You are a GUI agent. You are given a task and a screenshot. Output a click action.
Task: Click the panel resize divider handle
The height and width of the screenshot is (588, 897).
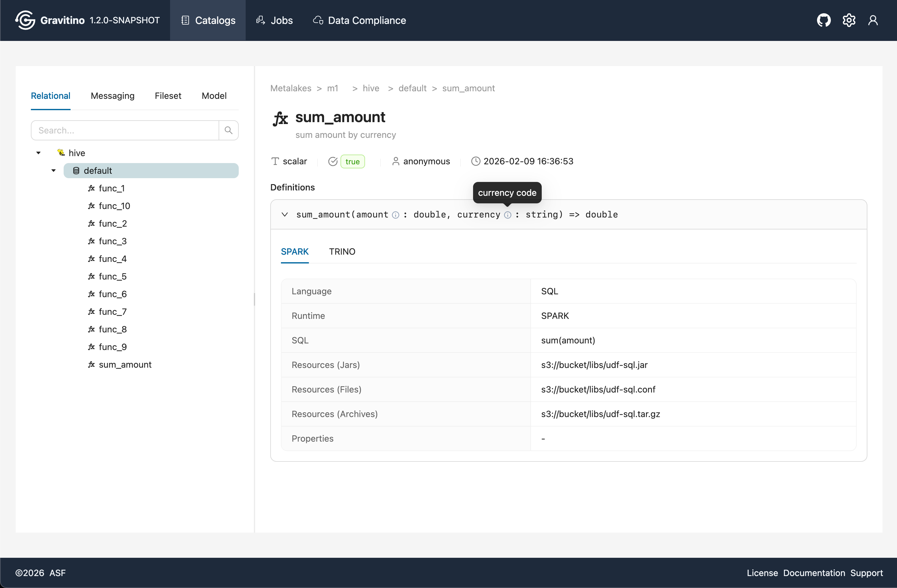click(254, 299)
